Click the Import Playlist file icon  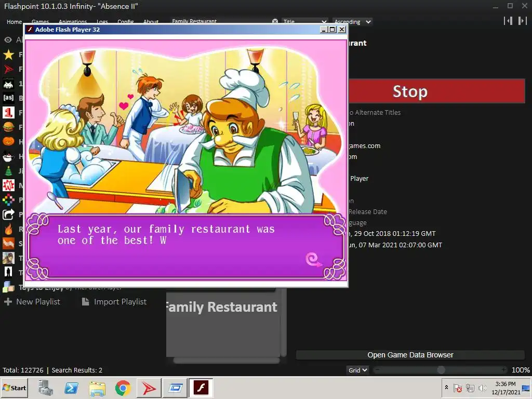coord(86,302)
